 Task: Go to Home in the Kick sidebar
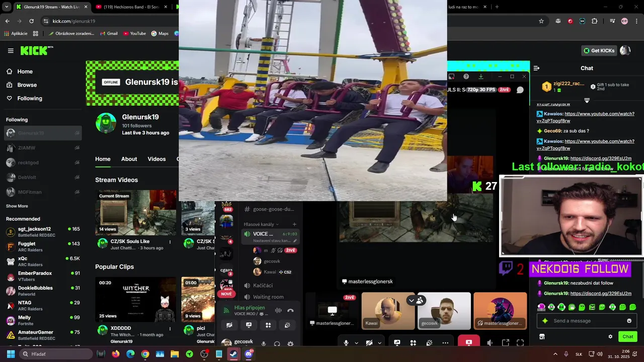(x=25, y=71)
